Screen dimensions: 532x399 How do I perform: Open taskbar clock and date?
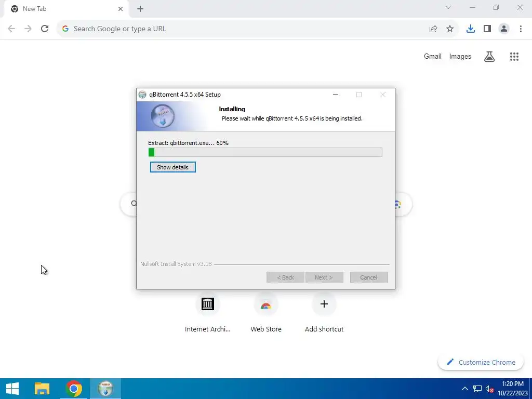pos(513,389)
